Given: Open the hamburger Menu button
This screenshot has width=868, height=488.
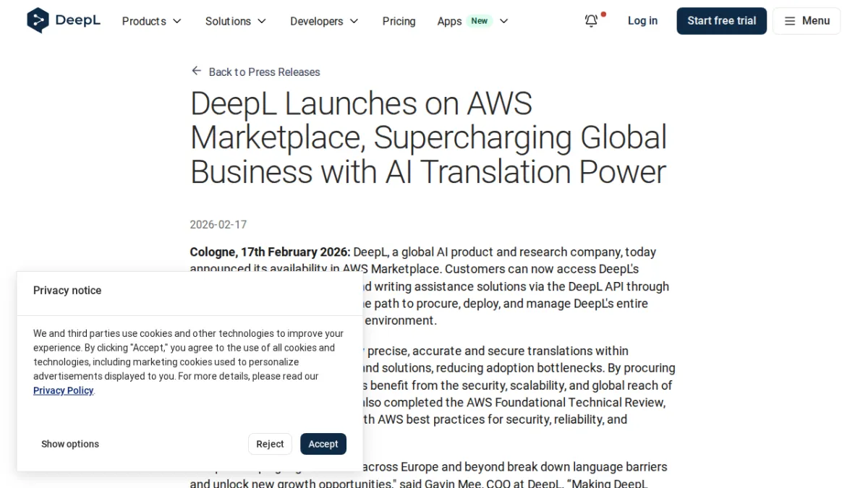Looking at the screenshot, I should pos(807,21).
